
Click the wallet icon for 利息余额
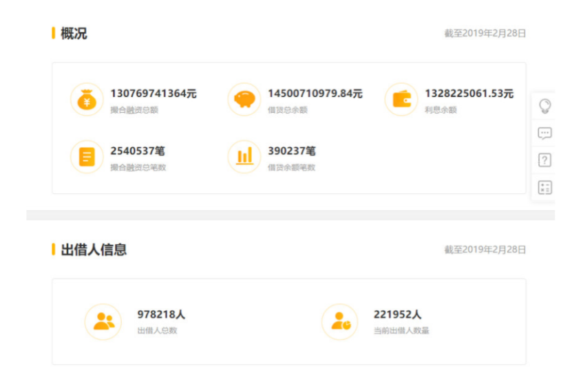point(401,100)
